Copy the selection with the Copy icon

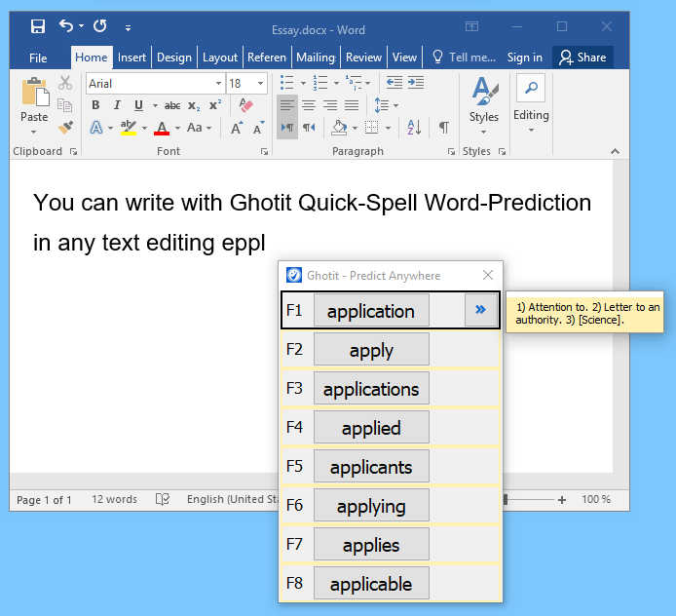65,105
